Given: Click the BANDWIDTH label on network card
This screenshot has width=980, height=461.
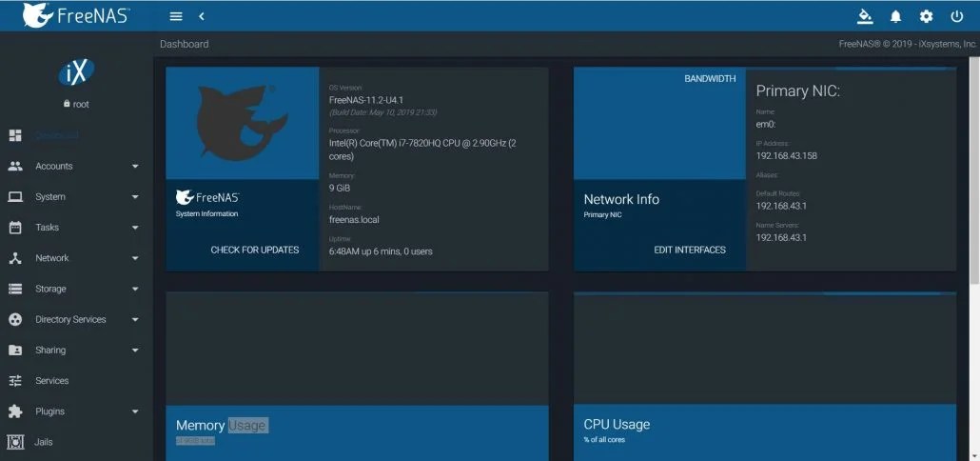Looking at the screenshot, I should (710, 79).
